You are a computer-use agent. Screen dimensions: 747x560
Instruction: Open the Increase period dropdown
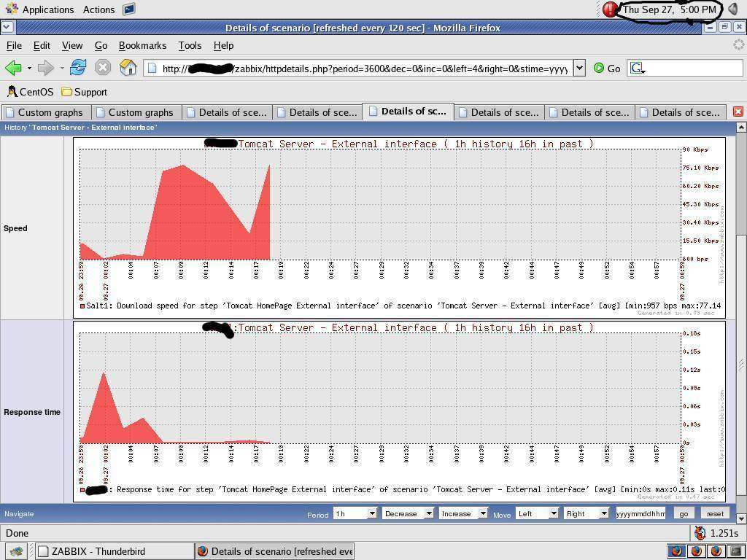pos(463,514)
